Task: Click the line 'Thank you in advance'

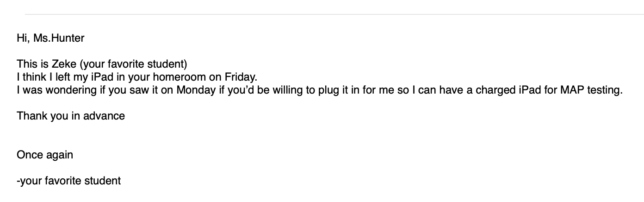Action: click(71, 116)
